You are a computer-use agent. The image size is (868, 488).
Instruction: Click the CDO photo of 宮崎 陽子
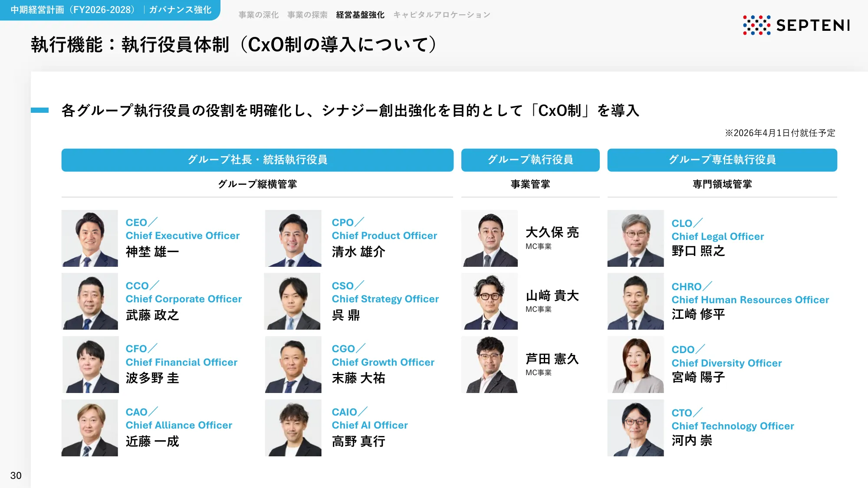click(635, 364)
